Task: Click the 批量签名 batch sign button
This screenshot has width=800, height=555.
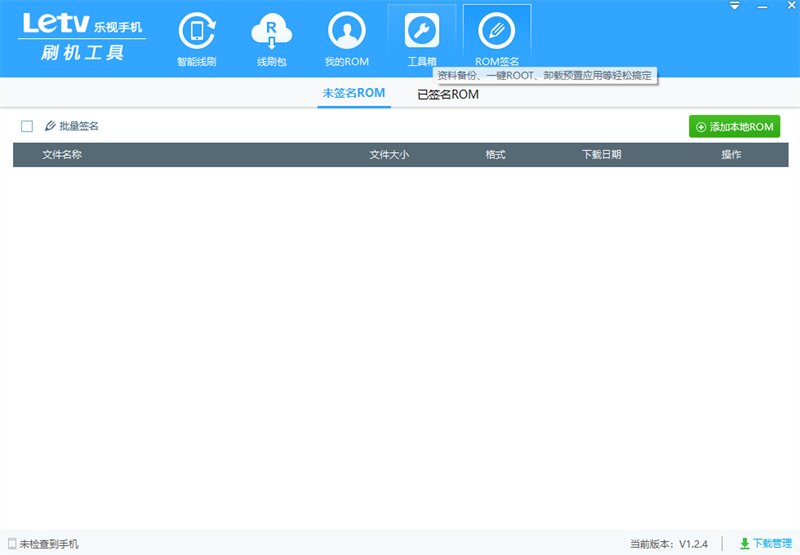Action: [71, 126]
